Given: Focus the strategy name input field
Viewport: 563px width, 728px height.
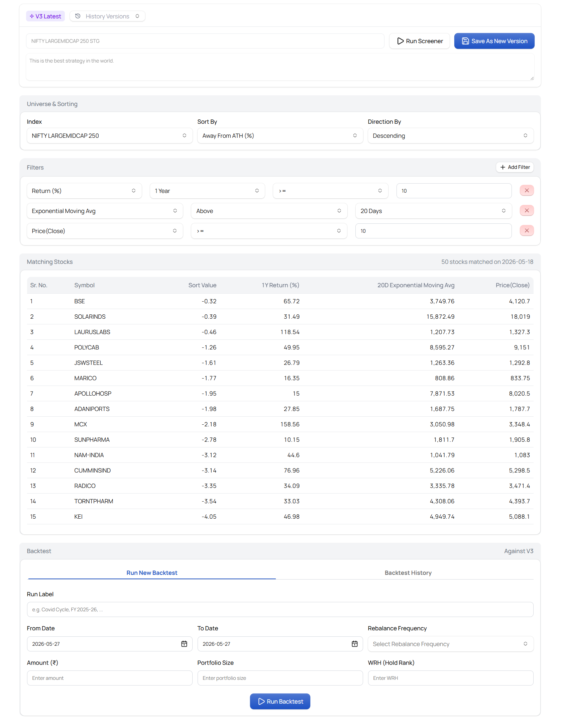Looking at the screenshot, I should tap(205, 41).
